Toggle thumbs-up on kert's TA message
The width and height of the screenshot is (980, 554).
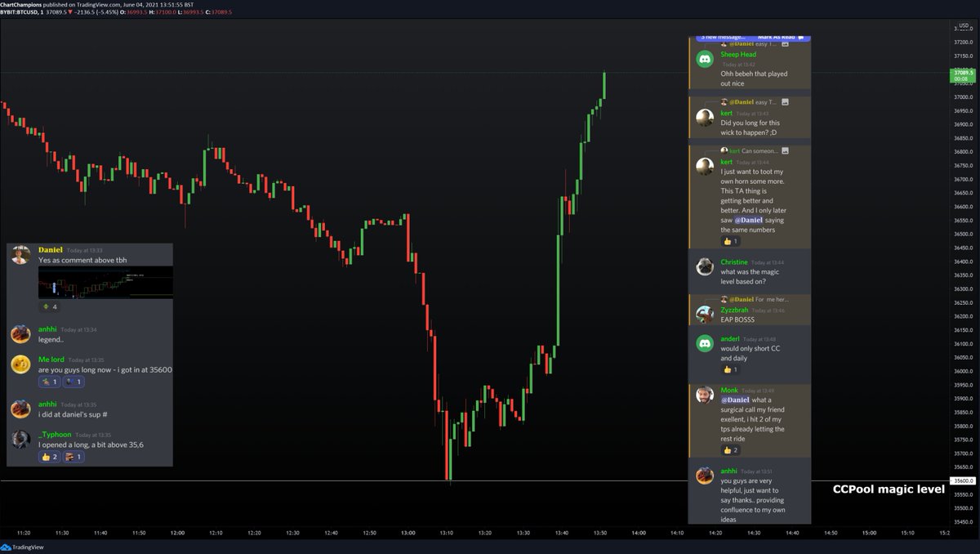pos(730,242)
